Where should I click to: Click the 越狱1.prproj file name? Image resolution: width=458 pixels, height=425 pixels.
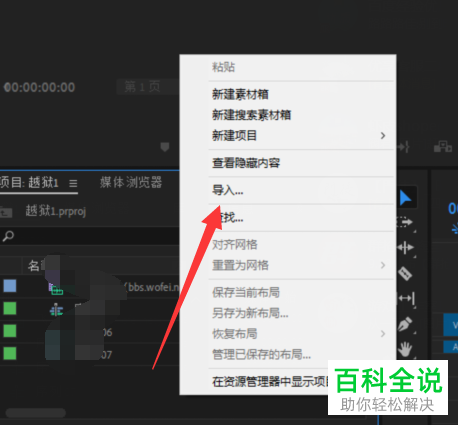tap(56, 211)
